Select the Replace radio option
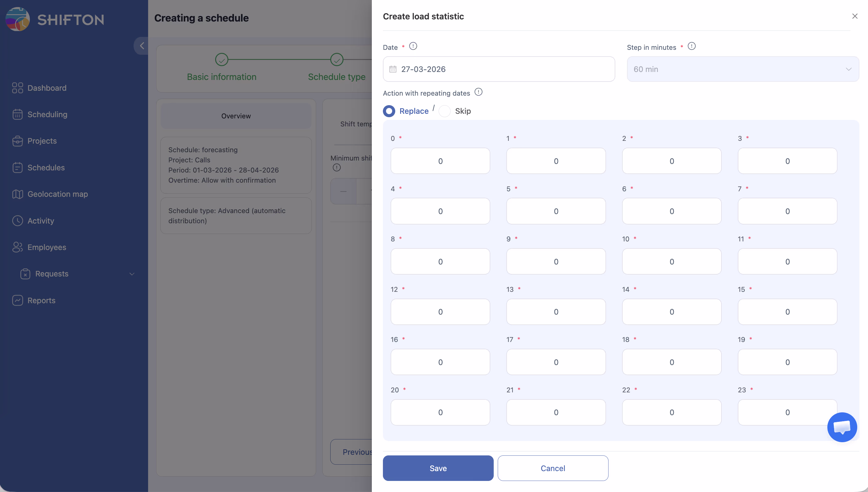This screenshot has width=868, height=492. [x=389, y=111]
